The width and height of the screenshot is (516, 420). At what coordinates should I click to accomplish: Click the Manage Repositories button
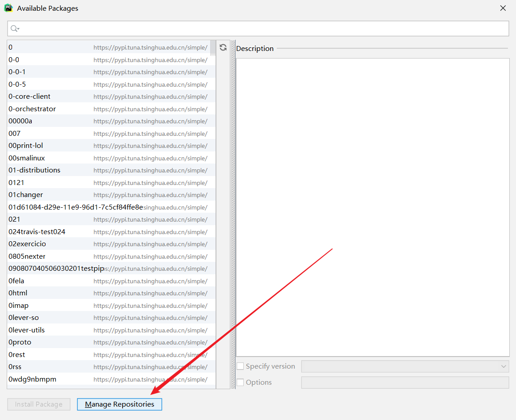(119, 404)
